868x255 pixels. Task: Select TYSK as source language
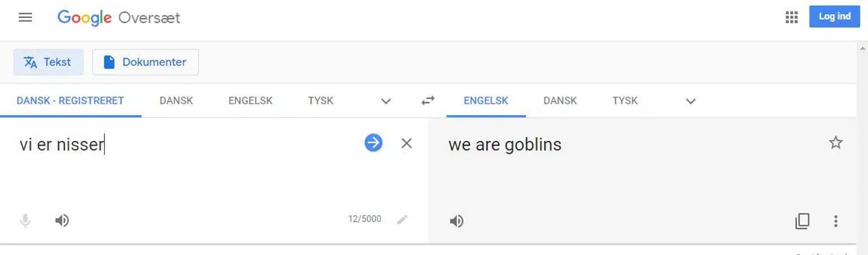pos(320,101)
